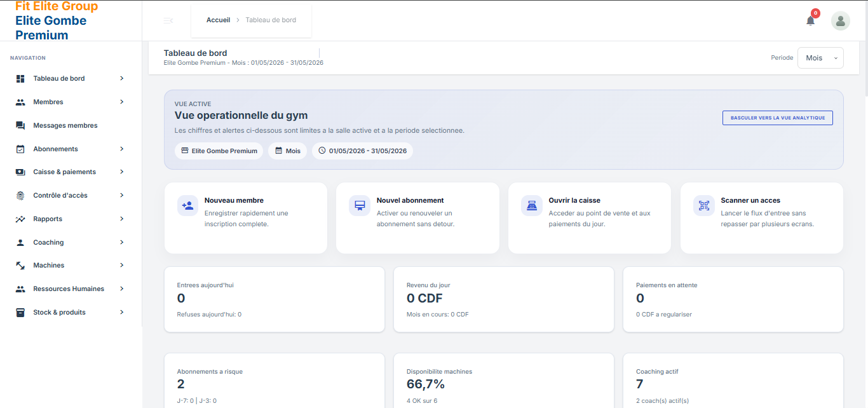Click the Nouveau membre add-person icon

coord(187,205)
